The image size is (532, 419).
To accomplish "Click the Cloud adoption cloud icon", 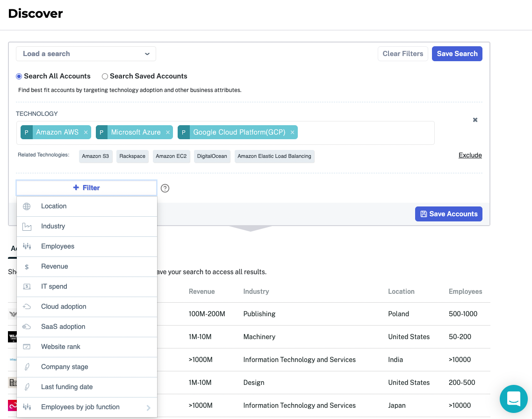I will click(28, 306).
